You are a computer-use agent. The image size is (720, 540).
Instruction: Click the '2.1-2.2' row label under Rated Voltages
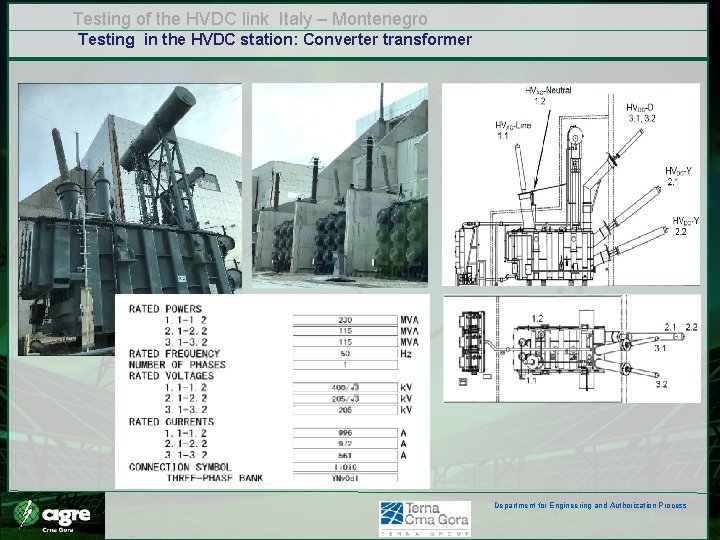click(x=186, y=399)
